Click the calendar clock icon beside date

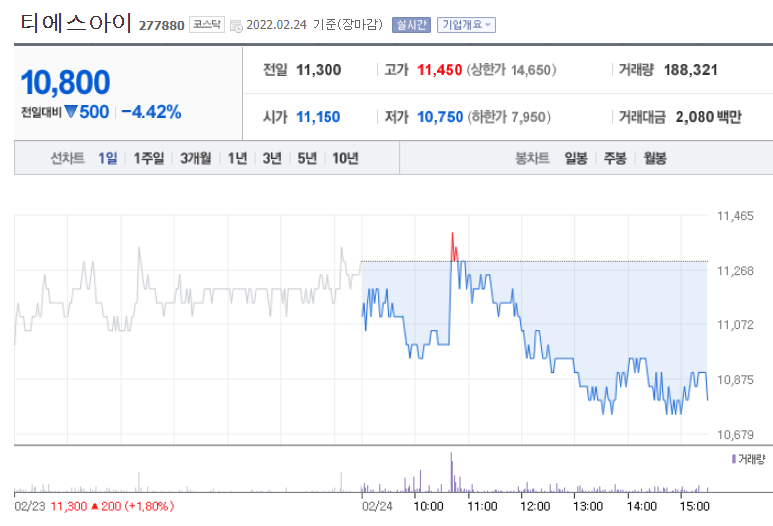click(236, 26)
